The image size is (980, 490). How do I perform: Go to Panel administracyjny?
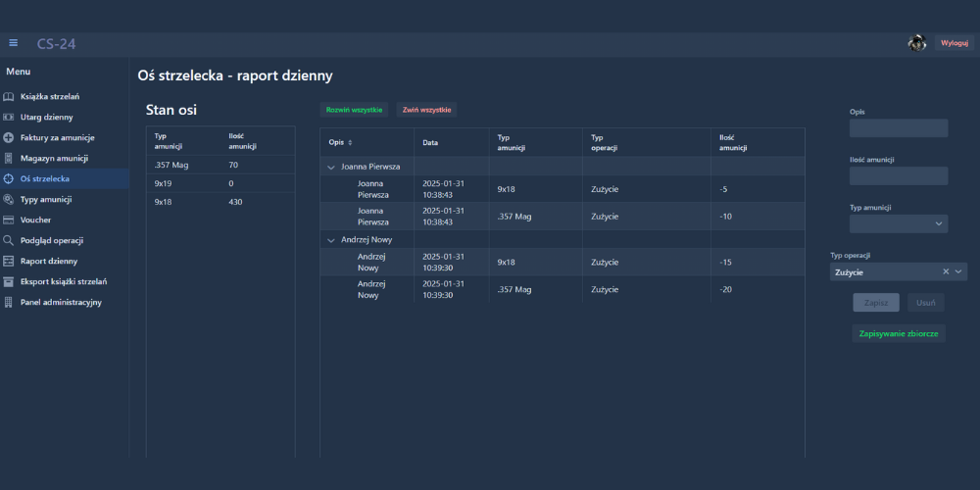click(x=61, y=303)
